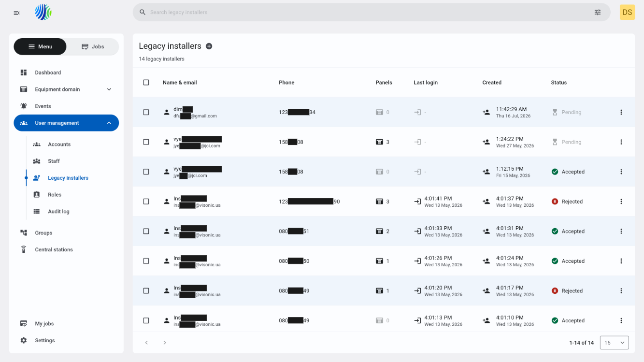The height and width of the screenshot is (362, 644).
Task: Click the Rejected status icon in 4:01:37 PM row
Action: (x=555, y=202)
